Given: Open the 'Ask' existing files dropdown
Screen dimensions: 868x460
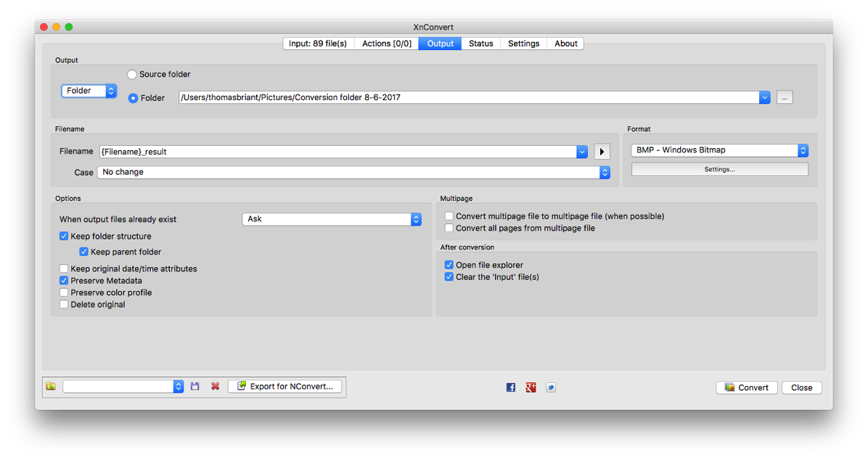Looking at the screenshot, I should click(x=332, y=219).
